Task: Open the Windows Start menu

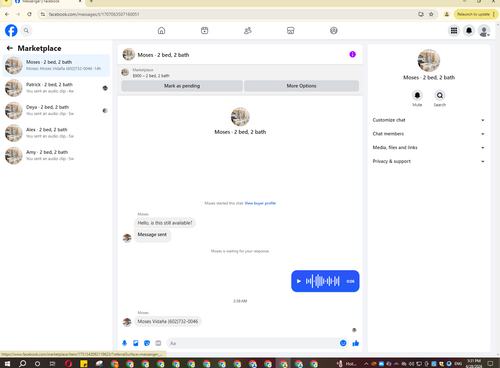Action: click(x=7, y=363)
